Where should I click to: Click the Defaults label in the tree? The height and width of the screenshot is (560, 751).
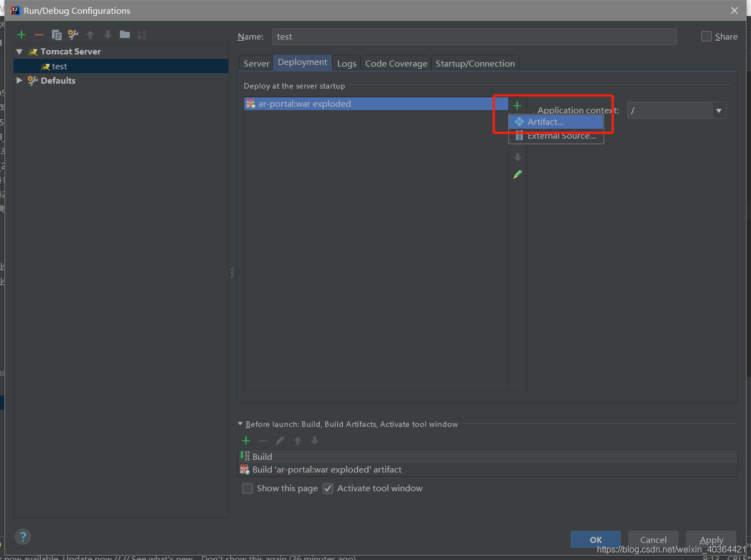point(58,80)
